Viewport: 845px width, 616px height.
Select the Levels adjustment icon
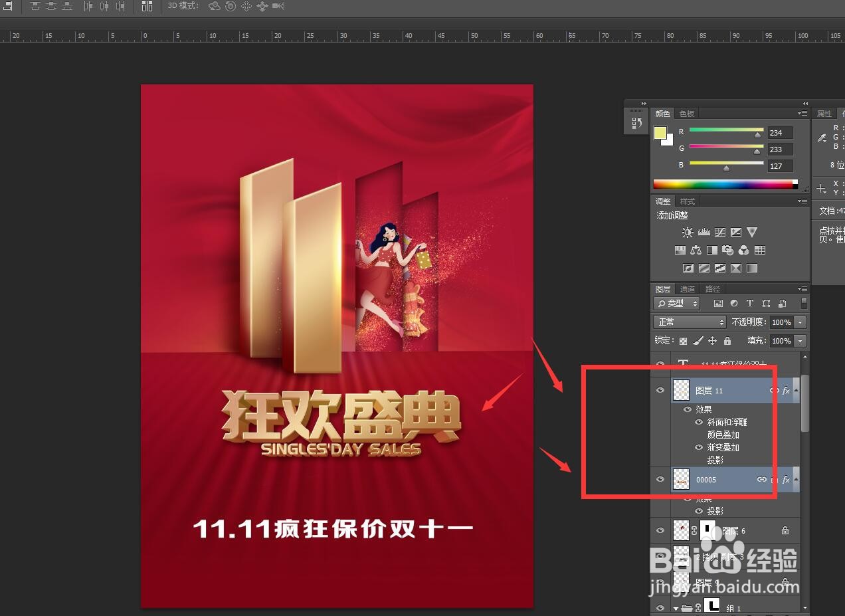pyautogui.click(x=704, y=231)
